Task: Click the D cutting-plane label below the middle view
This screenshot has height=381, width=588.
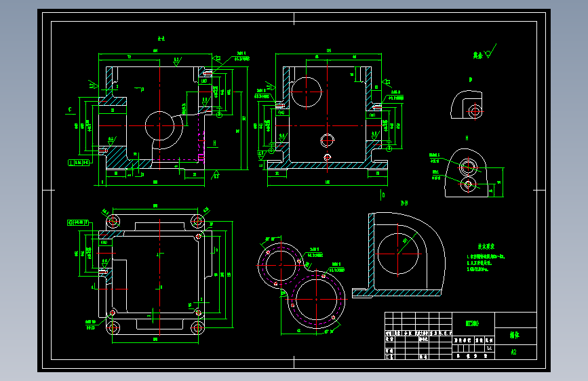Action: coord(383,195)
